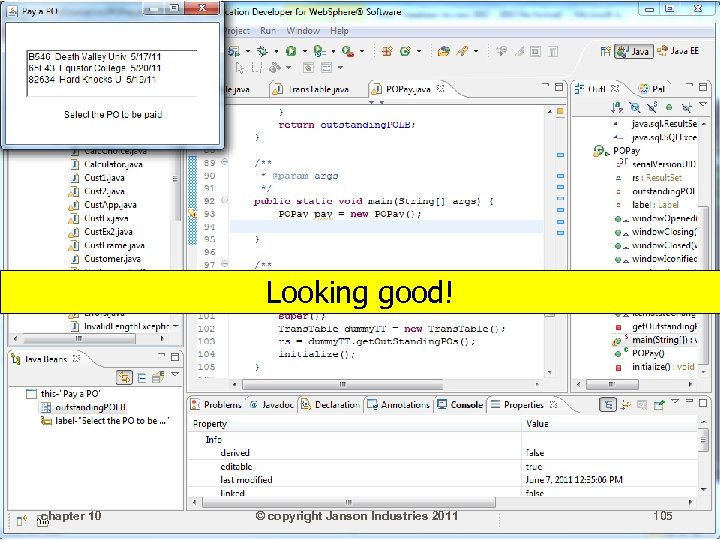Viewport: 720px width, 540px height.
Task: Open the Java Beans view menu arrow
Action: click(x=175, y=375)
